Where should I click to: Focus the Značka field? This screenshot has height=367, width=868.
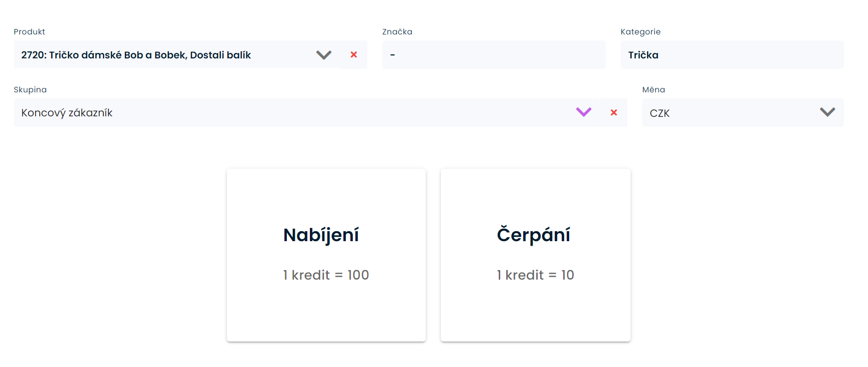tap(493, 55)
